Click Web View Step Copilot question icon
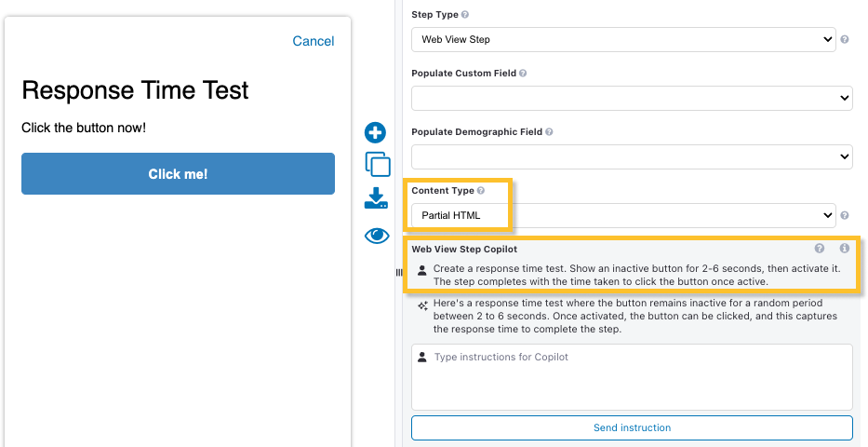 coord(820,249)
